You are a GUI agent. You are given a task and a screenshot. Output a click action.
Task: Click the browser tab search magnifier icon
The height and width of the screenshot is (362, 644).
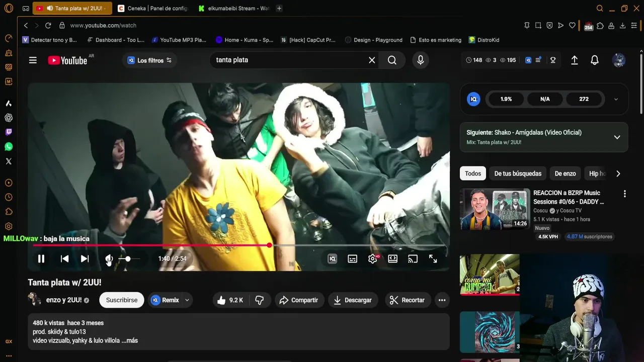tap(600, 9)
